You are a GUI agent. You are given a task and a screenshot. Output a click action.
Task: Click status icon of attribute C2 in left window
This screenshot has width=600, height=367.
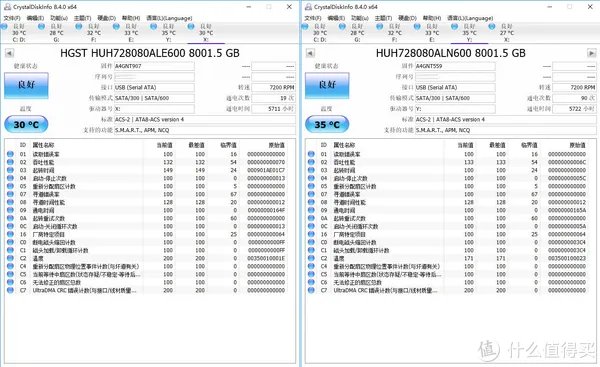point(10,258)
